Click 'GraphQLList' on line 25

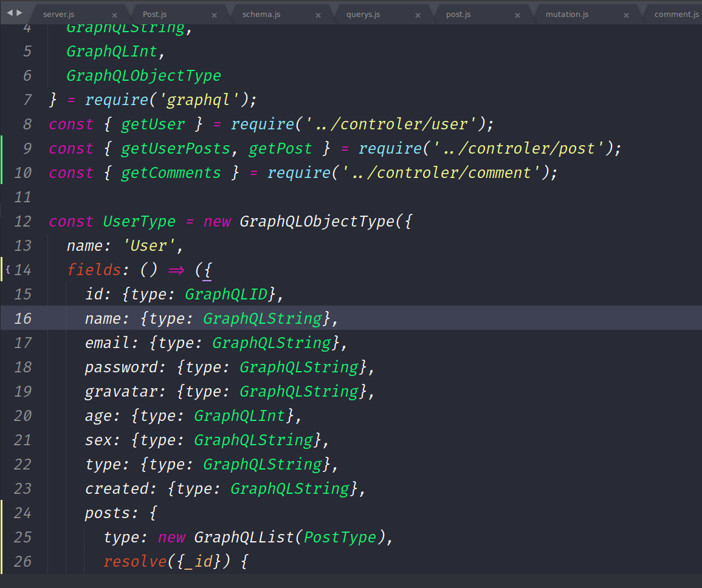click(244, 537)
